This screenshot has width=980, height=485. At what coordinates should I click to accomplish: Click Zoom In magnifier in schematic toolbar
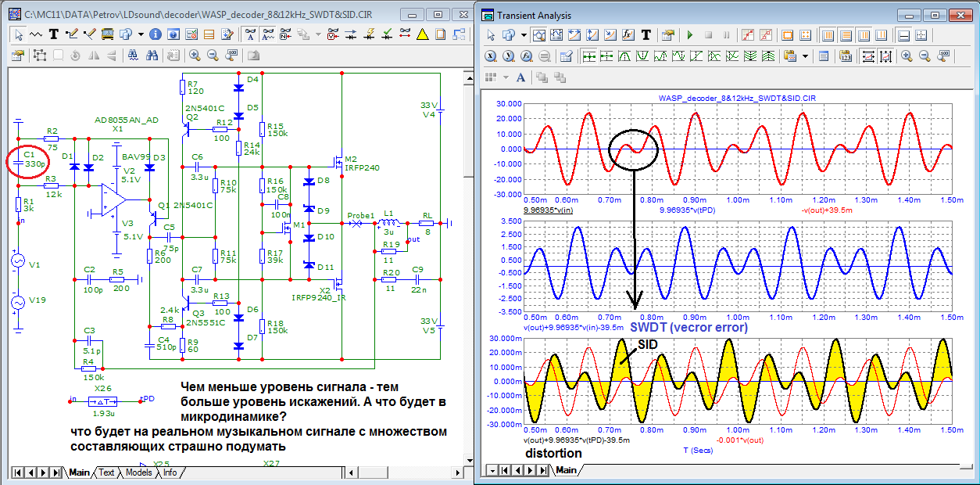(195, 56)
